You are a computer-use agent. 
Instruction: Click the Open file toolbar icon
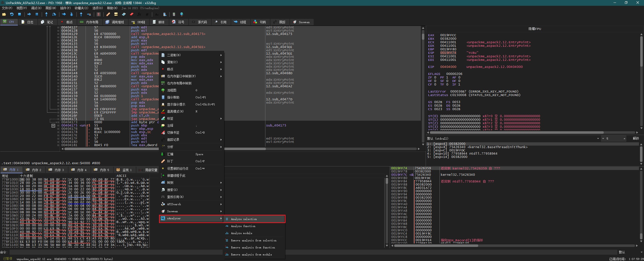[4, 14]
